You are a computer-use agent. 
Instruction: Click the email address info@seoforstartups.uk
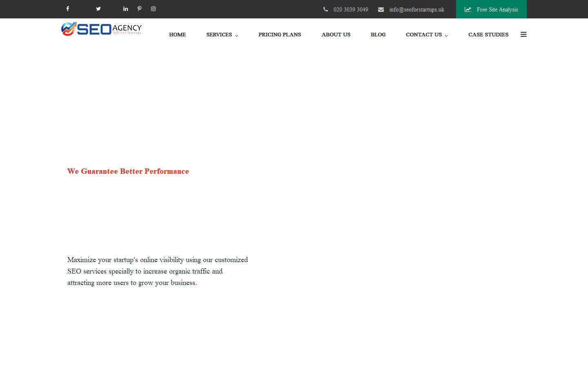[416, 9]
